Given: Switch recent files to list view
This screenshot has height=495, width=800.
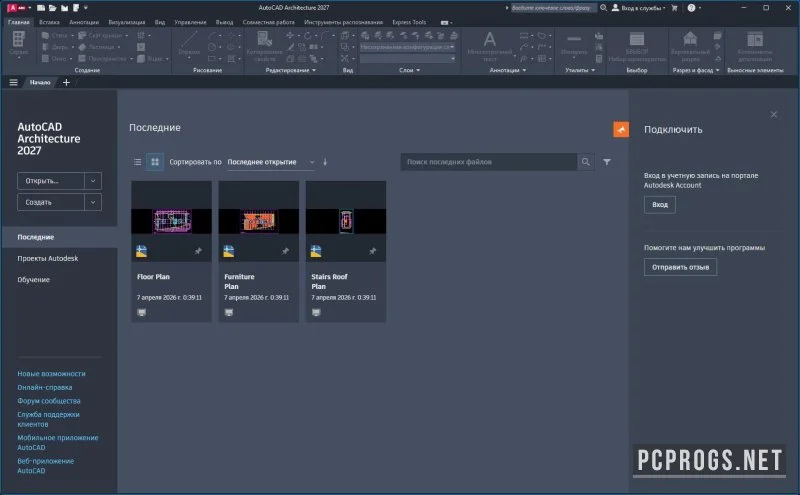Looking at the screenshot, I should (137, 162).
